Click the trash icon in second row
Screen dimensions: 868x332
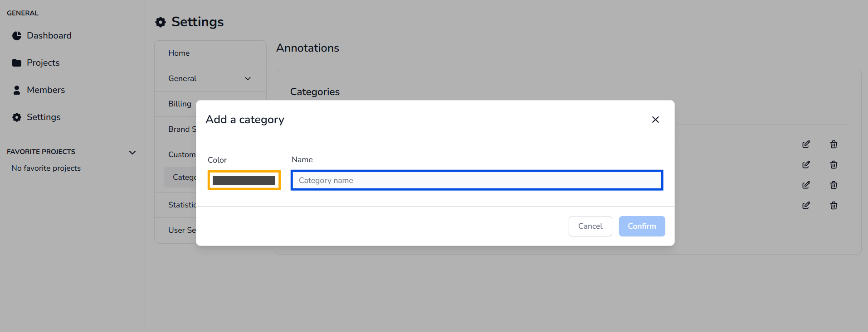[834, 165]
